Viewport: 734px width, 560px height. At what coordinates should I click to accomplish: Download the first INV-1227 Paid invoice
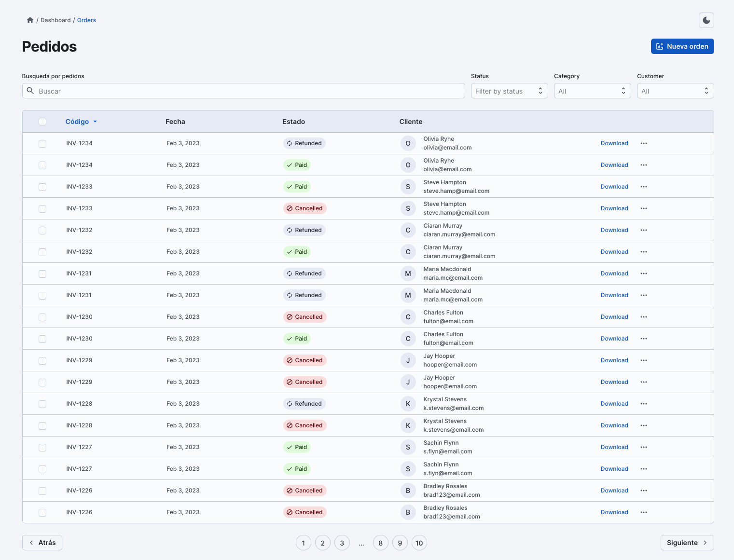(614, 447)
